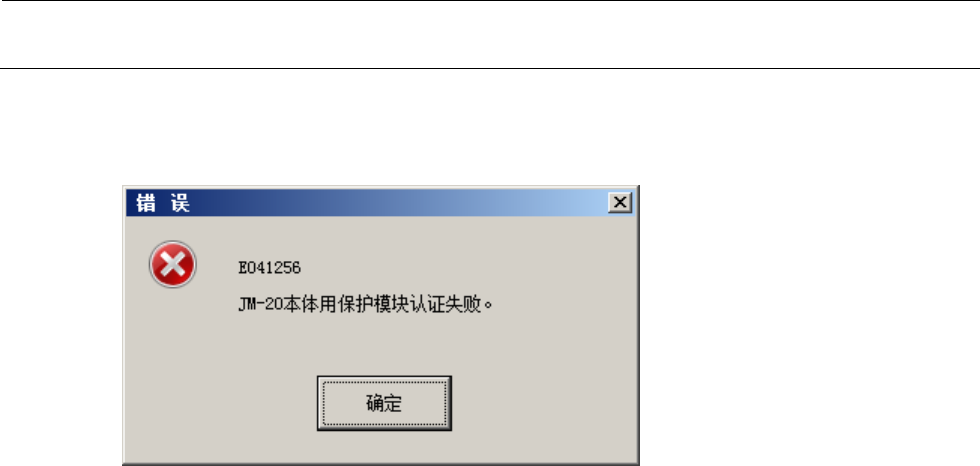Screen dimensions: 980x466
Task: Select the error code E041256 text
Action: point(269,268)
